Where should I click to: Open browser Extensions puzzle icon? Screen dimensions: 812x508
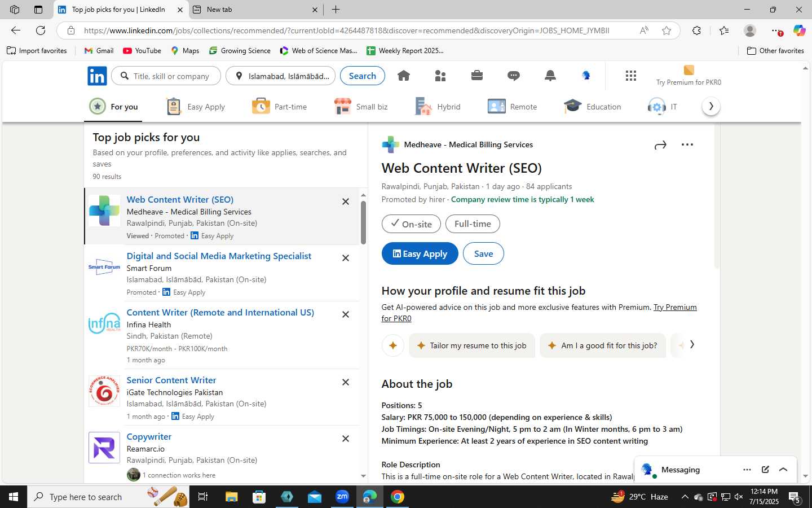tap(697, 30)
